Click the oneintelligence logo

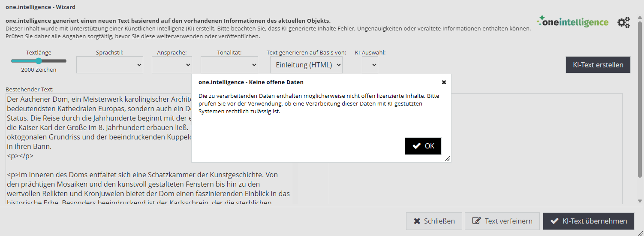(572, 22)
